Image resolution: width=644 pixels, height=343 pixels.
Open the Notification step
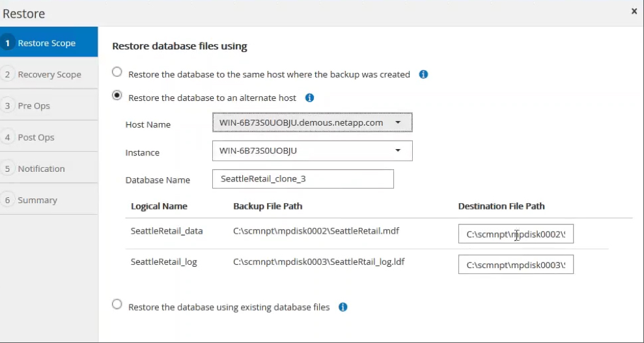(x=41, y=169)
